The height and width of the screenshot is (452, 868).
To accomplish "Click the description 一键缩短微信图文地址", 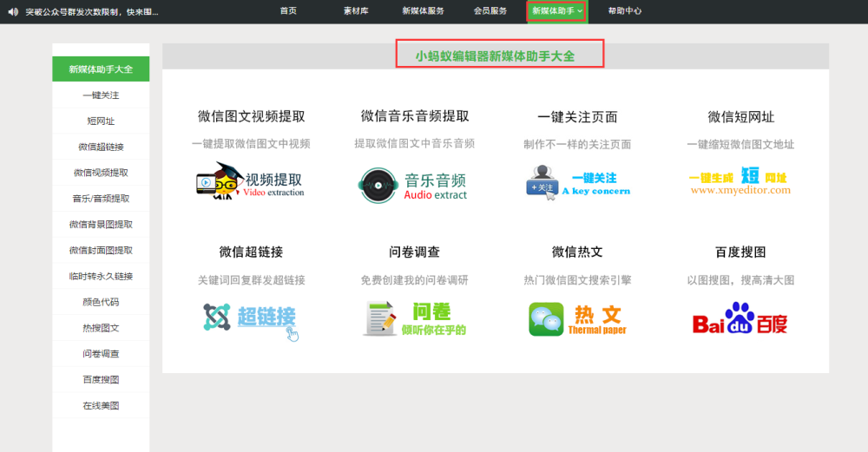I will (x=740, y=144).
